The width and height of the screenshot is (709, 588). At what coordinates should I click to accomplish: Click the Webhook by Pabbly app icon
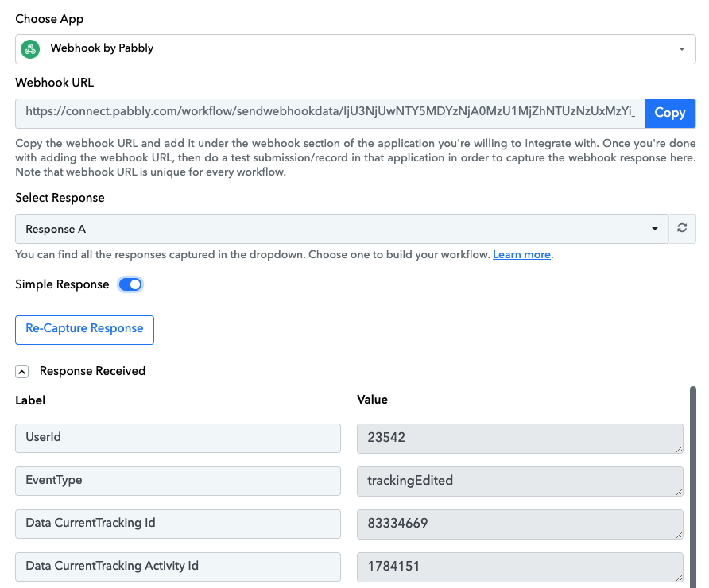point(30,48)
